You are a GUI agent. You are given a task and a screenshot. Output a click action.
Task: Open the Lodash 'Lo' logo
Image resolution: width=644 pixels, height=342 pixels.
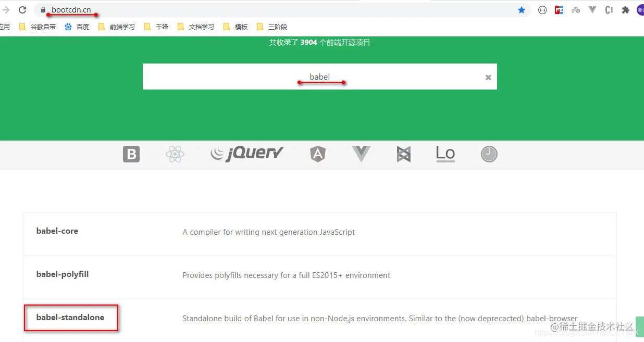coord(445,154)
